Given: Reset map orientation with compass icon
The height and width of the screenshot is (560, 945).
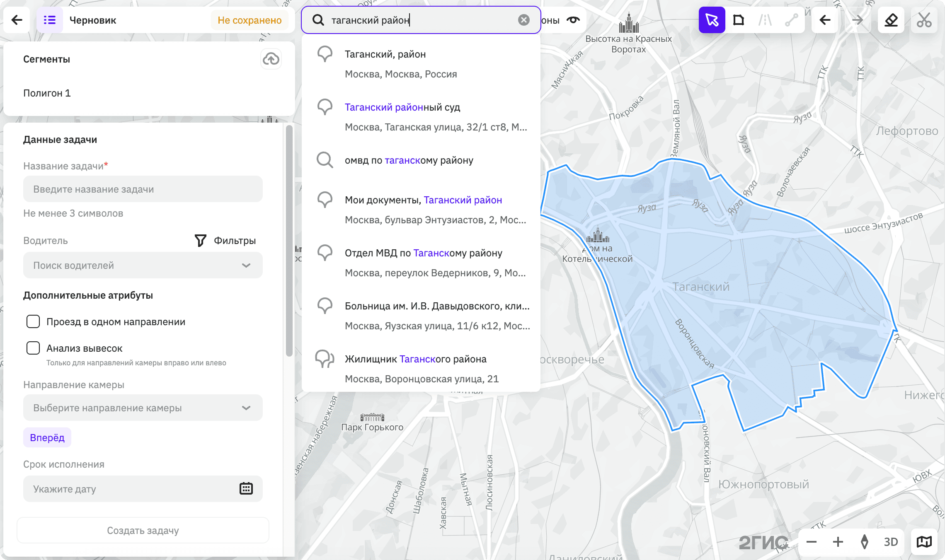Looking at the screenshot, I should tap(865, 542).
